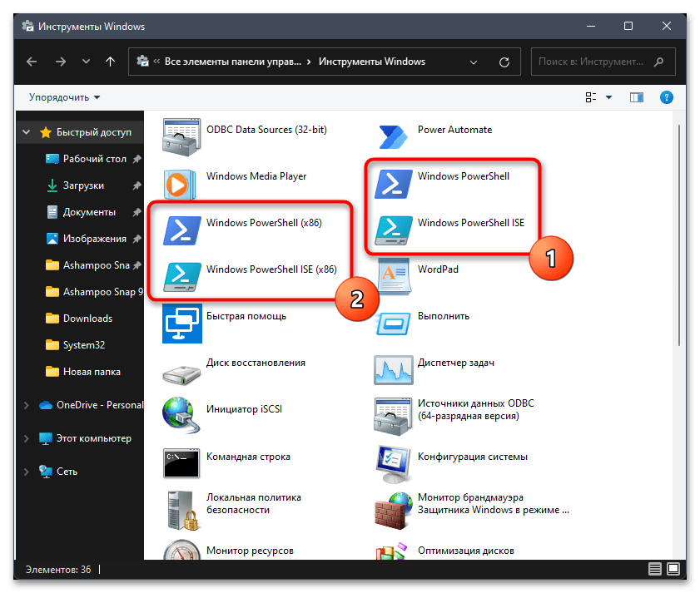Open the Командная строка console icon

pyautogui.click(x=181, y=463)
